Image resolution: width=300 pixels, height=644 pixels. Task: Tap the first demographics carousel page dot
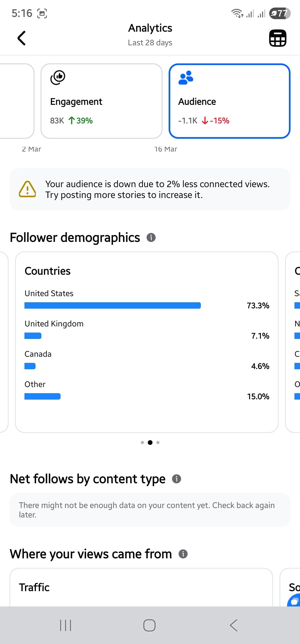click(x=142, y=442)
